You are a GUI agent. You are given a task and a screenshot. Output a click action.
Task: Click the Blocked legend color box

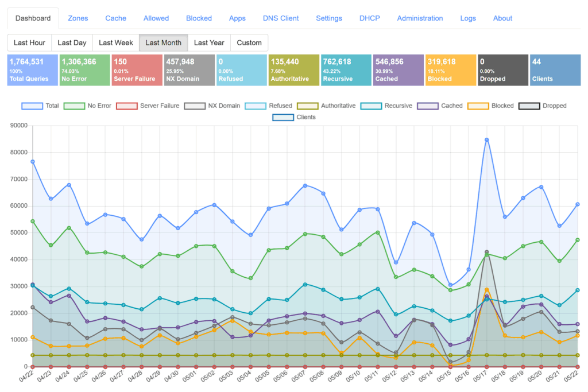pyautogui.click(x=478, y=106)
